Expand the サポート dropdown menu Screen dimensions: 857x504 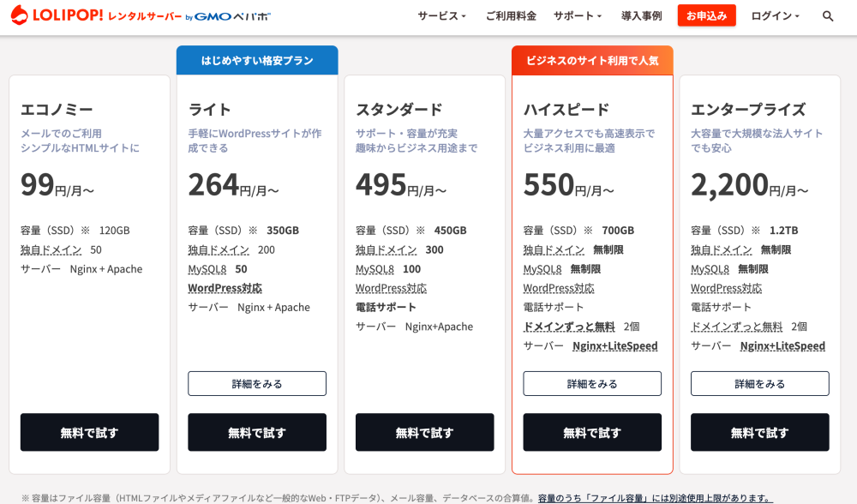pos(577,16)
